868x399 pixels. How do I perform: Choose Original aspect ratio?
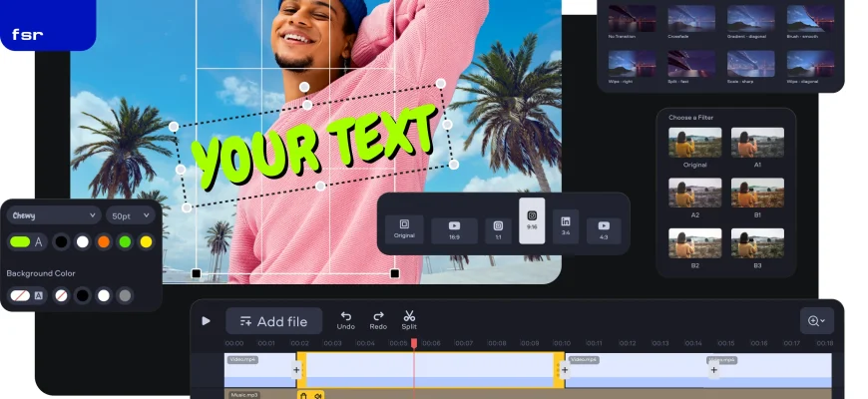tap(404, 229)
